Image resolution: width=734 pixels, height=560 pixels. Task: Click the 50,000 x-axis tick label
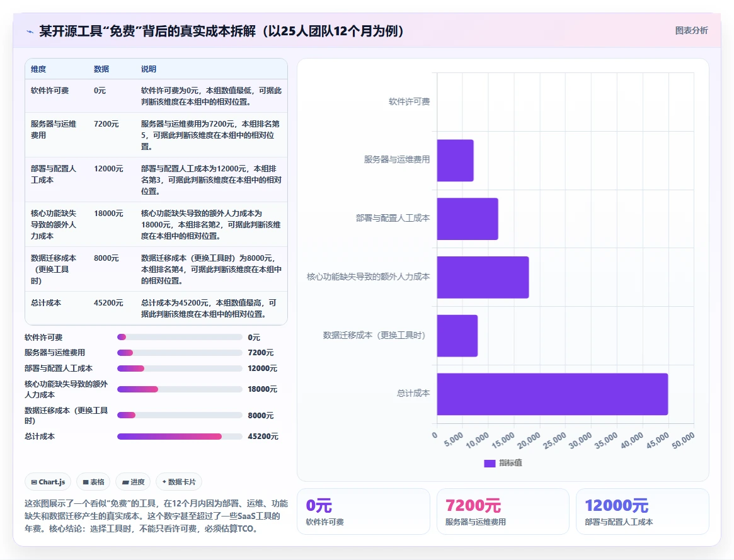683,440
